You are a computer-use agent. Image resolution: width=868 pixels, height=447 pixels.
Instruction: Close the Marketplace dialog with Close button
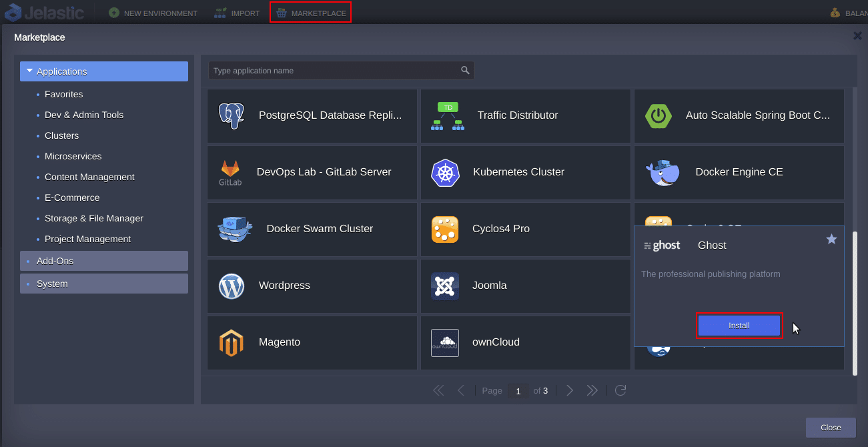[830, 428]
